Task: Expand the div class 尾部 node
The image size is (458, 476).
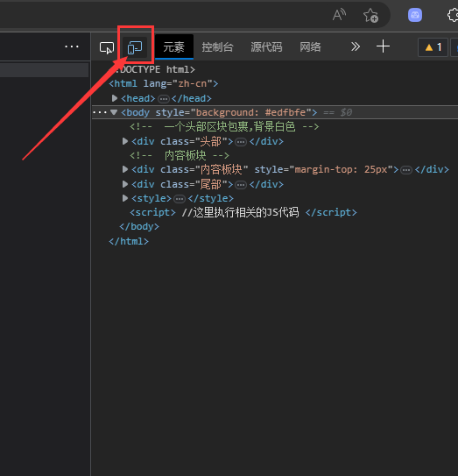Action: tap(125, 184)
